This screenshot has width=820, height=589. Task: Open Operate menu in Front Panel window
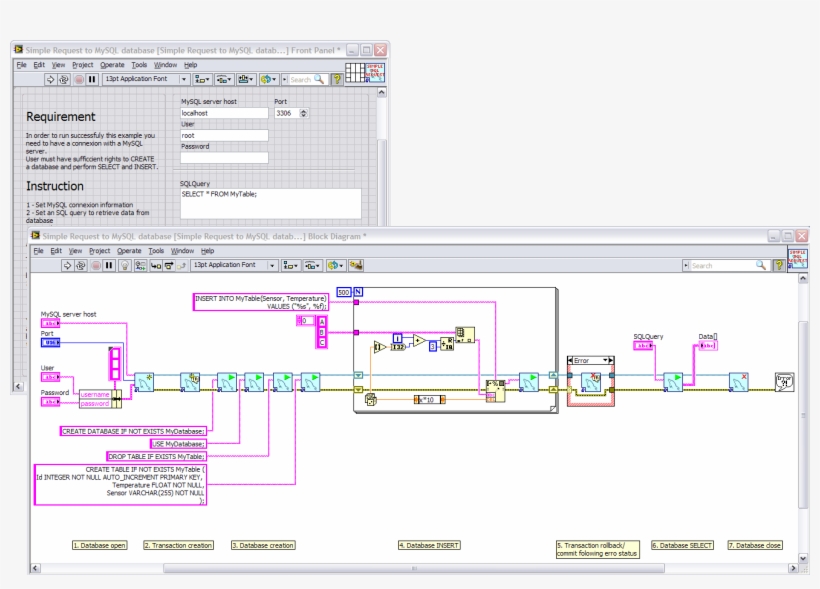[112, 65]
